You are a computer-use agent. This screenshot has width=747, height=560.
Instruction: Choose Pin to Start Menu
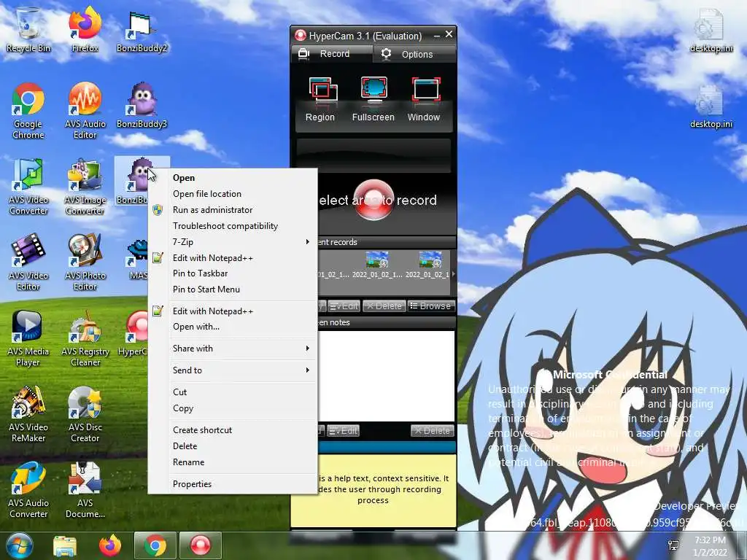click(x=233, y=289)
